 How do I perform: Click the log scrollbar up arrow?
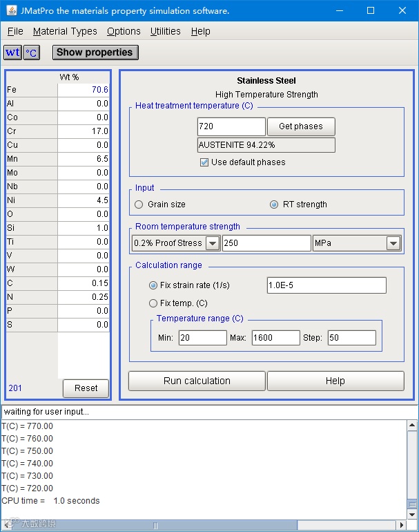[x=412, y=426]
